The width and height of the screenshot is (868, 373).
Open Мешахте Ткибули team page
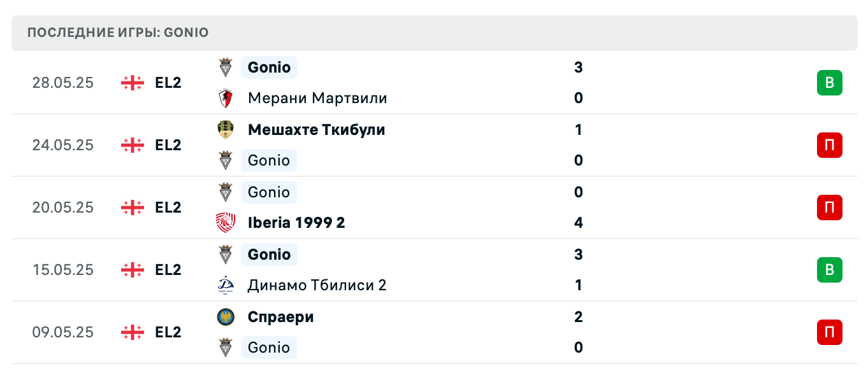coord(316,130)
